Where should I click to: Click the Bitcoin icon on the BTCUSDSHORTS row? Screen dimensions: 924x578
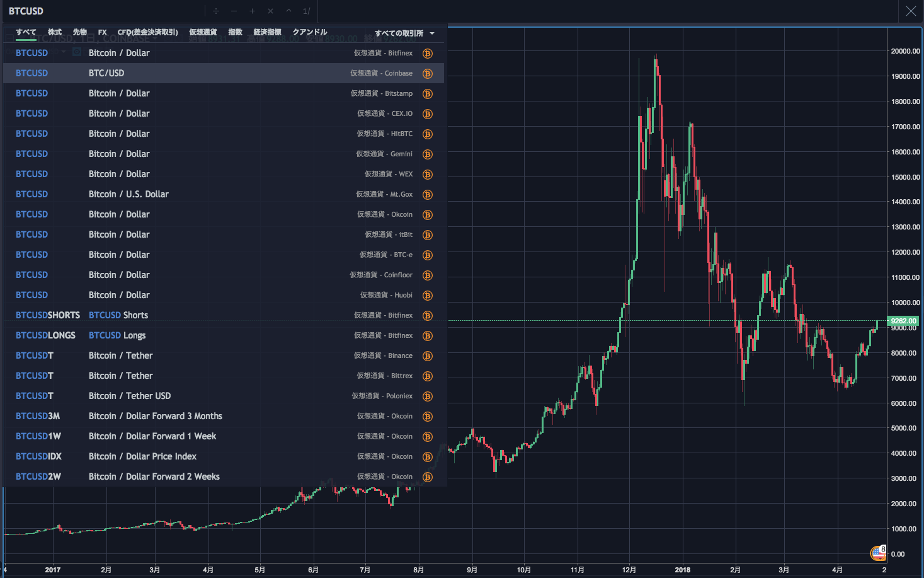pyautogui.click(x=428, y=316)
